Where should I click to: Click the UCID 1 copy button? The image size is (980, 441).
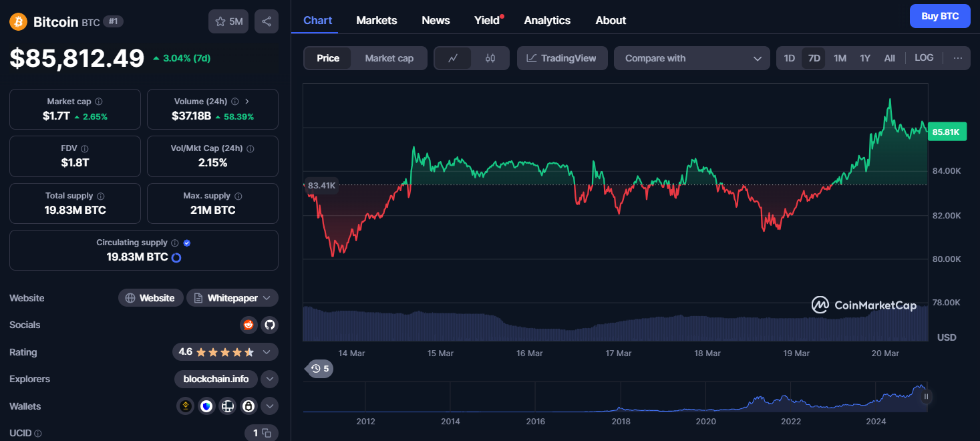click(x=261, y=433)
